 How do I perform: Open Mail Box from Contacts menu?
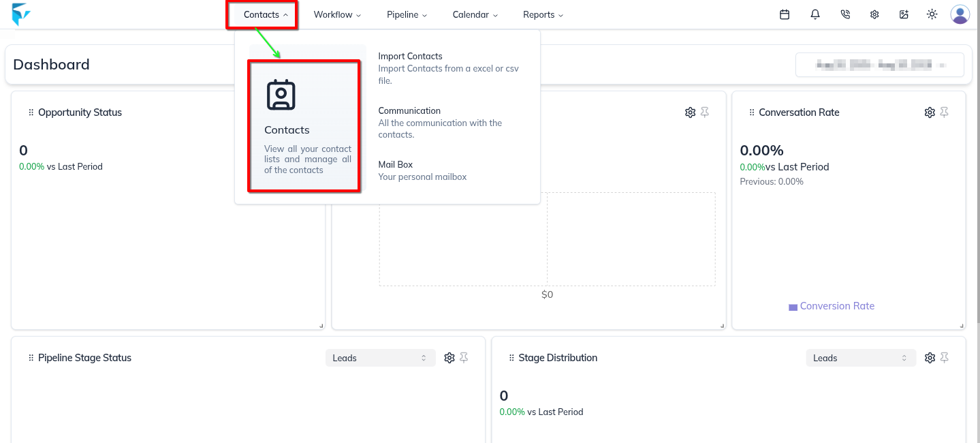coord(396,165)
